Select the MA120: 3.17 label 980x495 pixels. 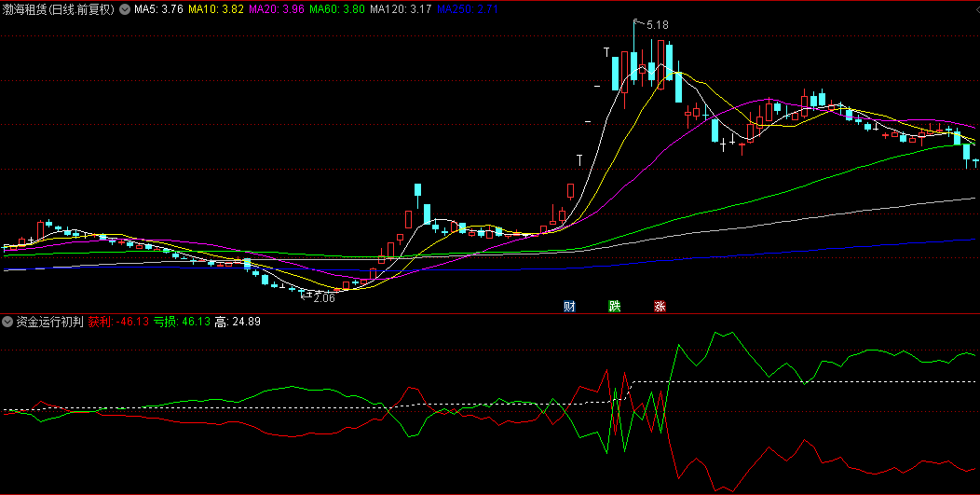[400, 9]
